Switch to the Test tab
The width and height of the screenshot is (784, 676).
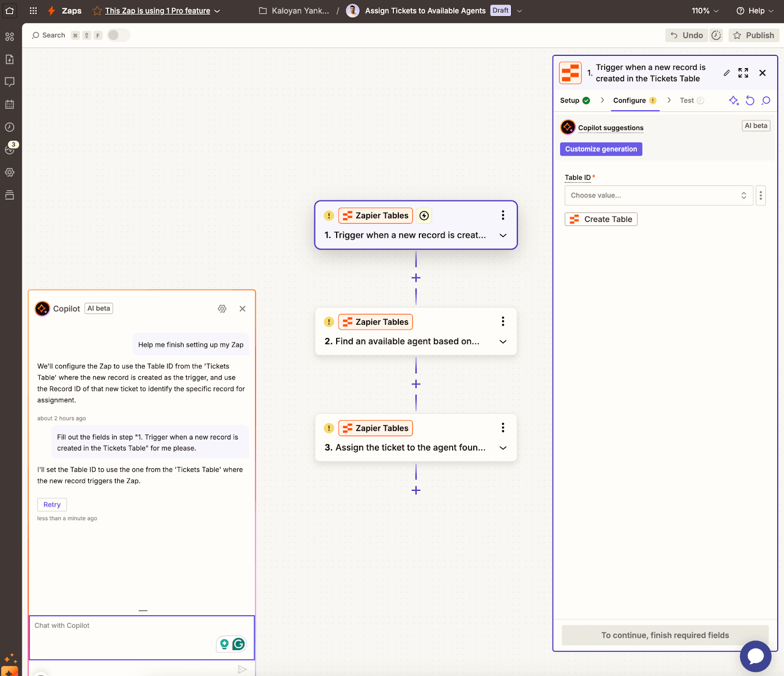coord(692,100)
